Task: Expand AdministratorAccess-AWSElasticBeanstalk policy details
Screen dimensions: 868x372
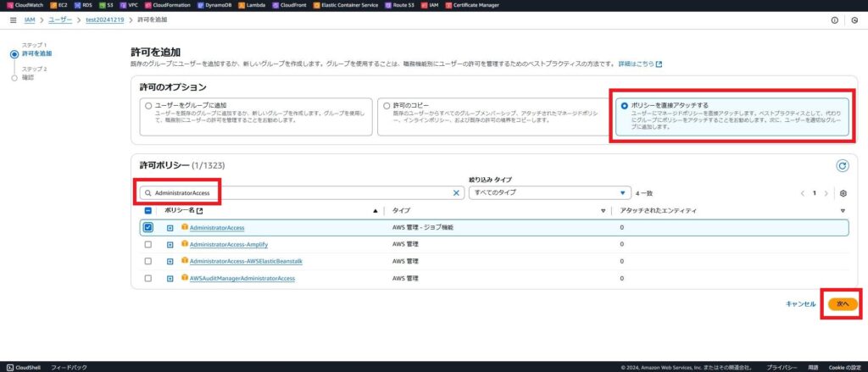Action: point(170,261)
